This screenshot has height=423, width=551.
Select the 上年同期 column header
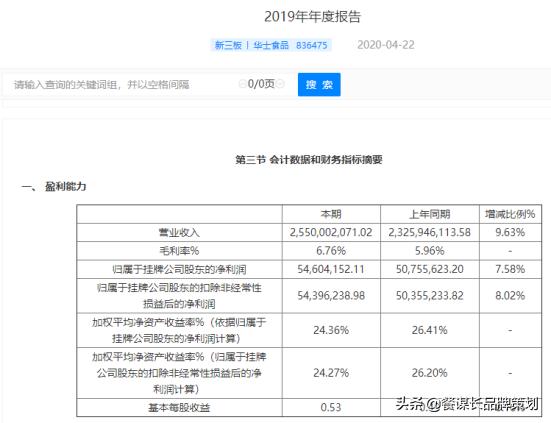click(430, 214)
